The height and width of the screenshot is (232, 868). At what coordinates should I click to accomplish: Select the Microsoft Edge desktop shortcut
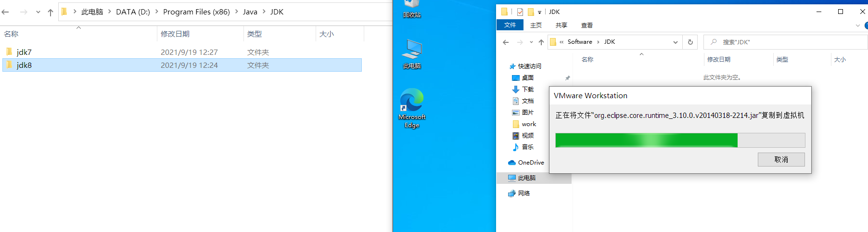pos(412,108)
